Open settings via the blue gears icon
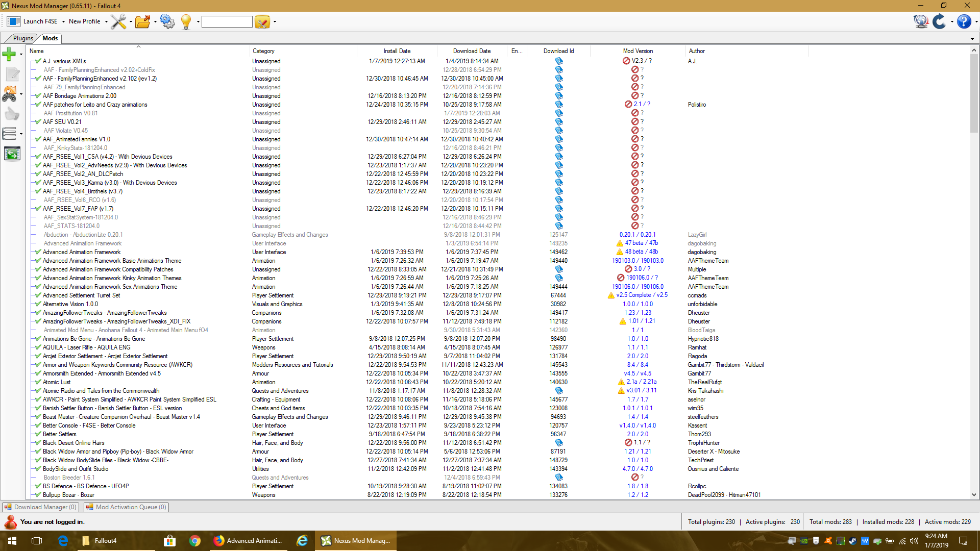980x551 pixels. point(167,21)
